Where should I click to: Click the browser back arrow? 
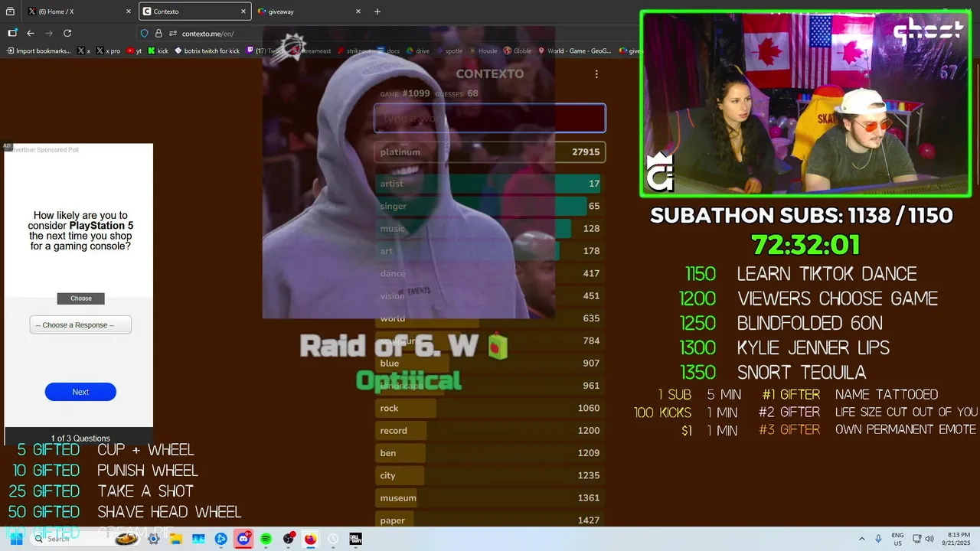pyautogui.click(x=31, y=33)
